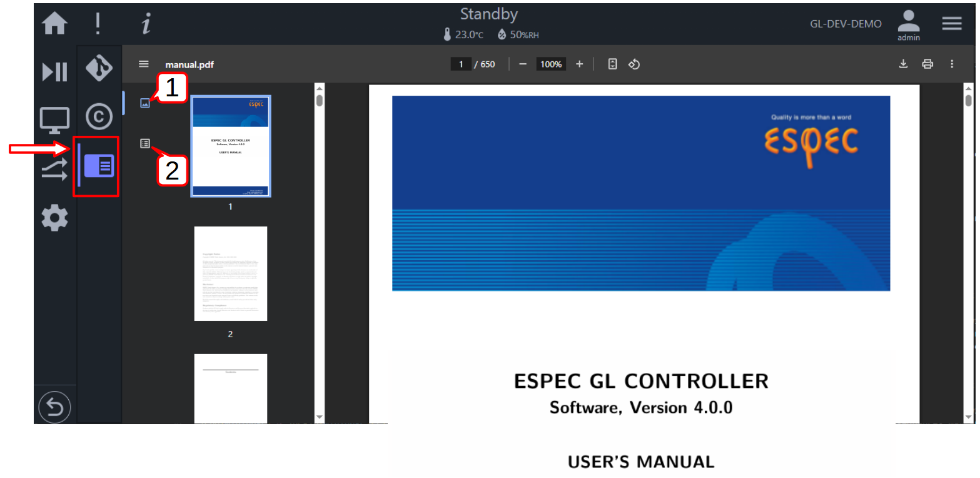Select the third page thumbnail
Image resolution: width=980 pixels, height=478 pixels.
pyautogui.click(x=231, y=389)
